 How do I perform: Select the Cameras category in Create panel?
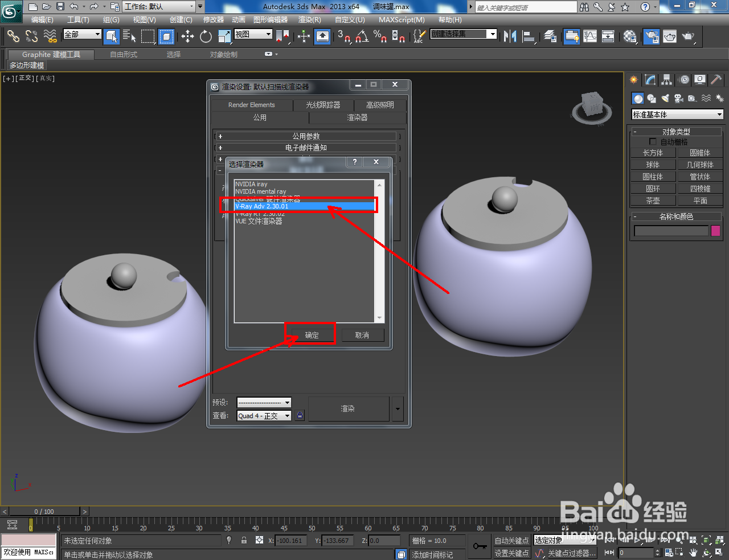[x=679, y=99]
